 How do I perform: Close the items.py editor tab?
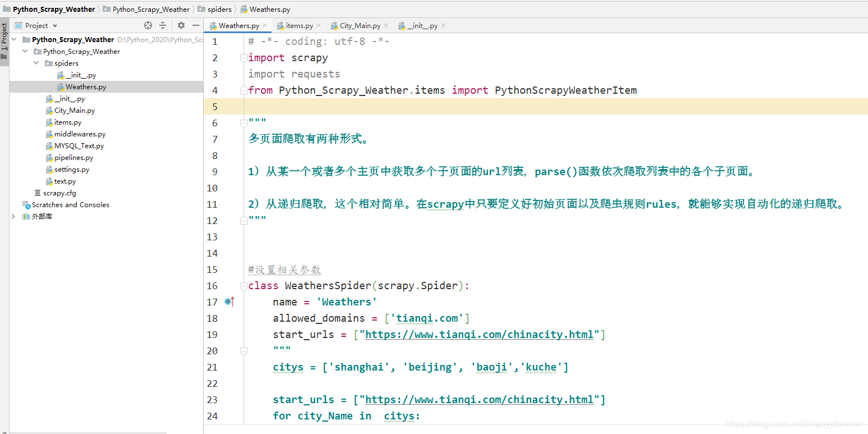pos(319,26)
